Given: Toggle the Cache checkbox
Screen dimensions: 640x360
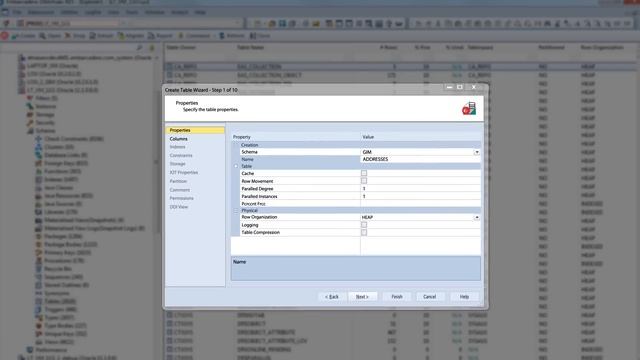Looking at the screenshot, I should click(x=364, y=173).
